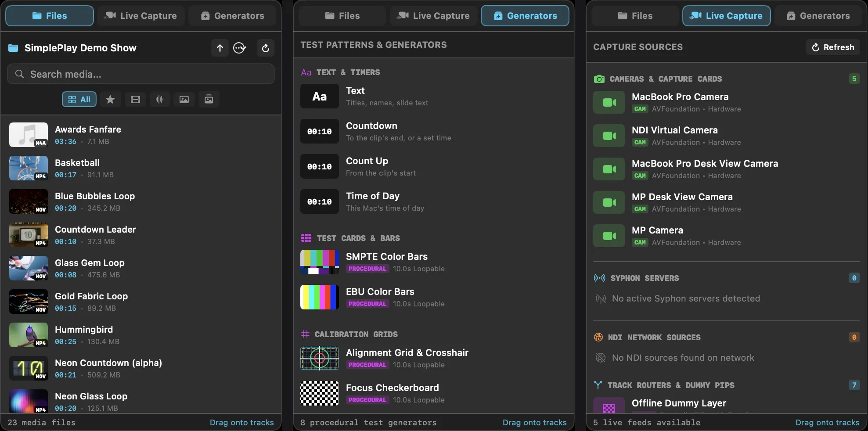Choose the Time of Day generator icon
This screenshot has width=868, height=431.
(320, 201)
